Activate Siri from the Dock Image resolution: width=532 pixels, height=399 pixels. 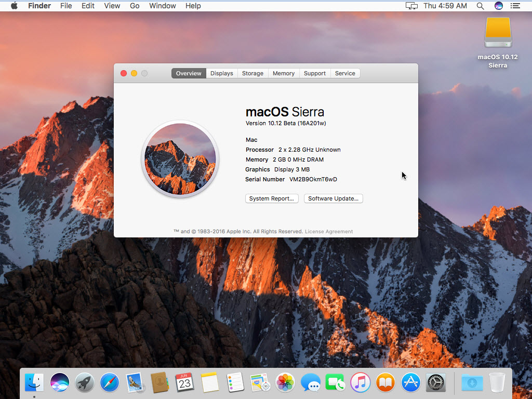(x=59, y=383)
